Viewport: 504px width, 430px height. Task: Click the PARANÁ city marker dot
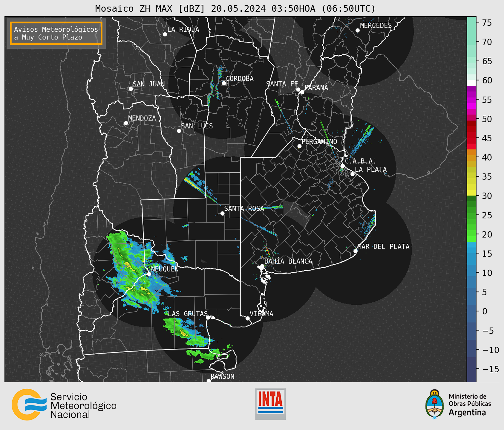(x=302, y=92)
